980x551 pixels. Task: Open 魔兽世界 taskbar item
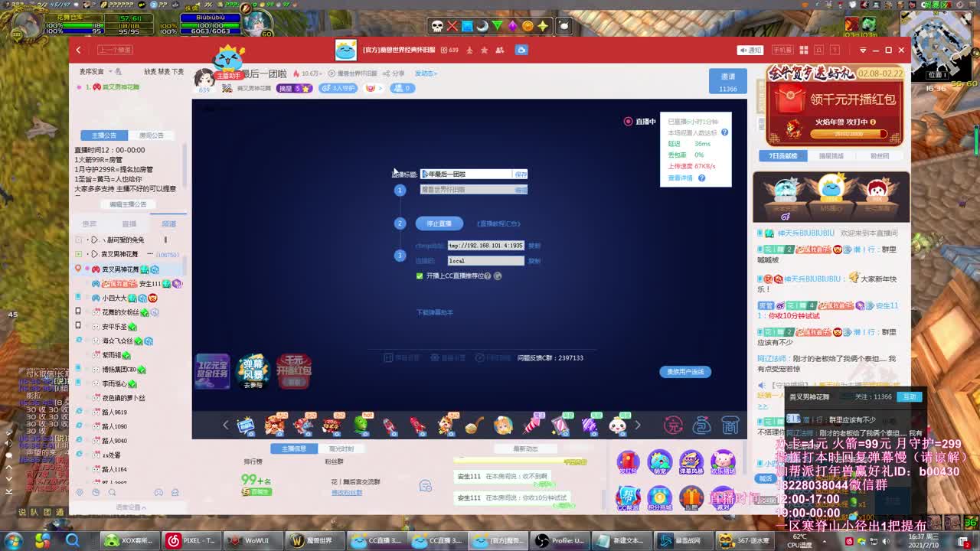coord(313,540)
